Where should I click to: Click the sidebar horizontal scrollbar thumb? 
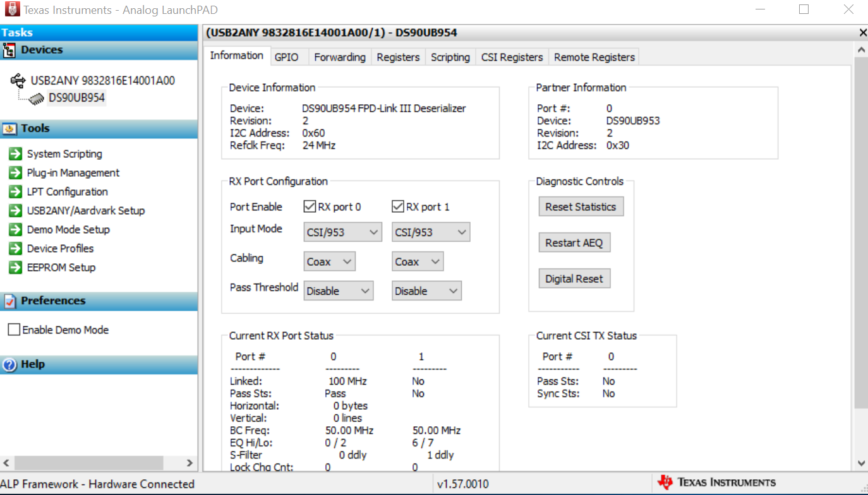coord(88,463)
